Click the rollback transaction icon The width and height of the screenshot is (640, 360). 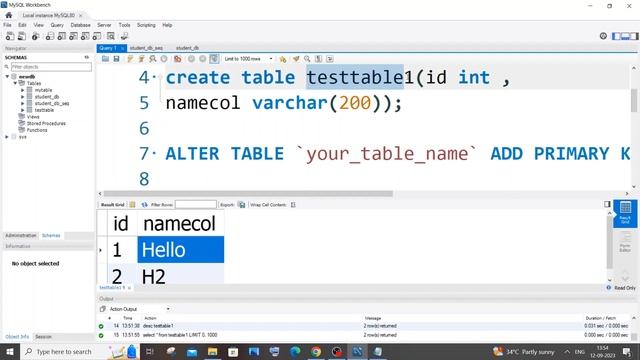202,59
